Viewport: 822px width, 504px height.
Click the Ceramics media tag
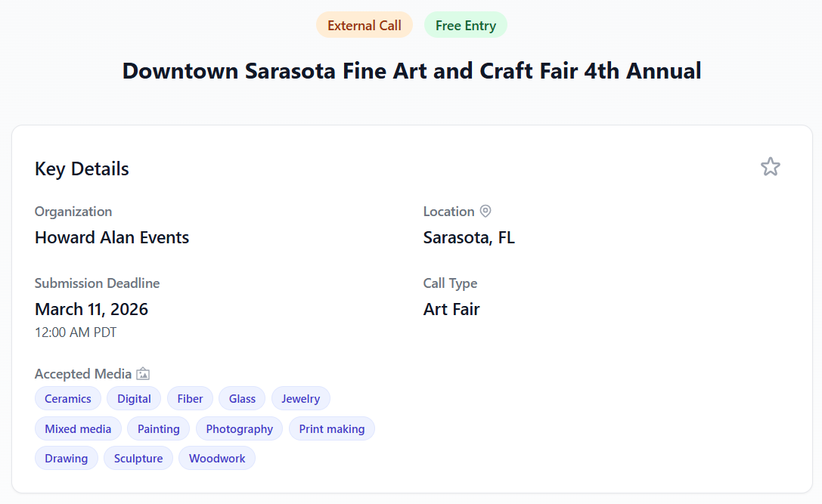pyautogui.click(x=67, y=398)
